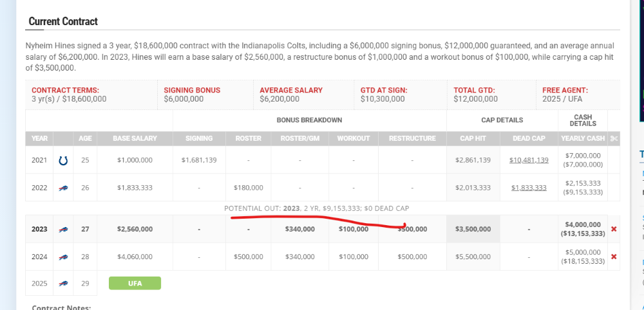Select the highlighted 2023 cap hit $3,500,000 cell
Screen dimensions: 644x310
coord(473,229)
